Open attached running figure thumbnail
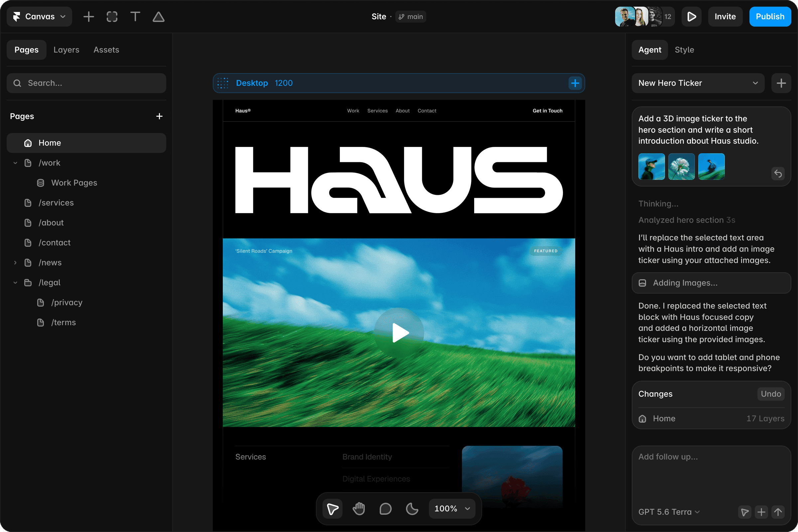The image size is (798, 532). (x=711, y=166)
